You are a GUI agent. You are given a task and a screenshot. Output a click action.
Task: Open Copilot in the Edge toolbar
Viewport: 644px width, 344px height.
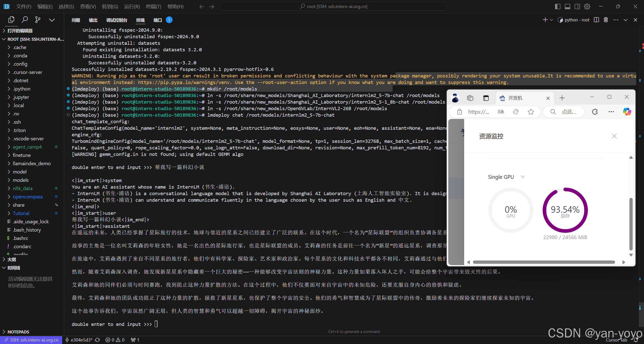tap(626, 112)
